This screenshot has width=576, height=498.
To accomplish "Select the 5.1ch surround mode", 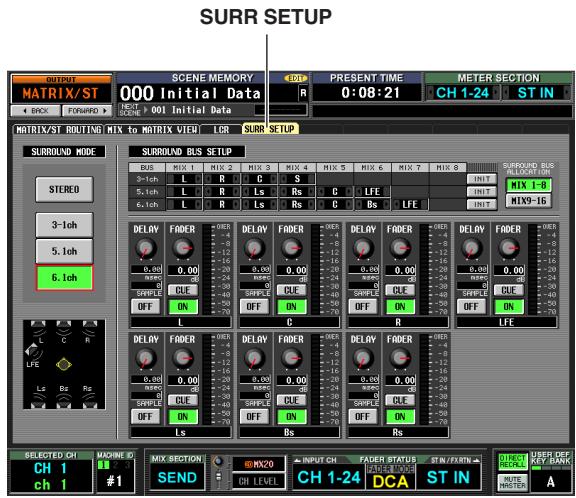I will 64,251.
